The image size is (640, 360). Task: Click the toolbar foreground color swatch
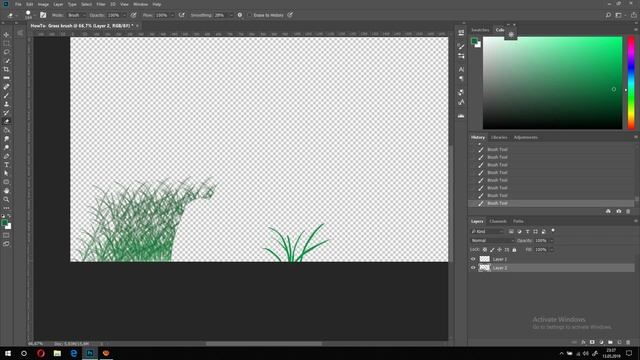(x=4, y=222)
